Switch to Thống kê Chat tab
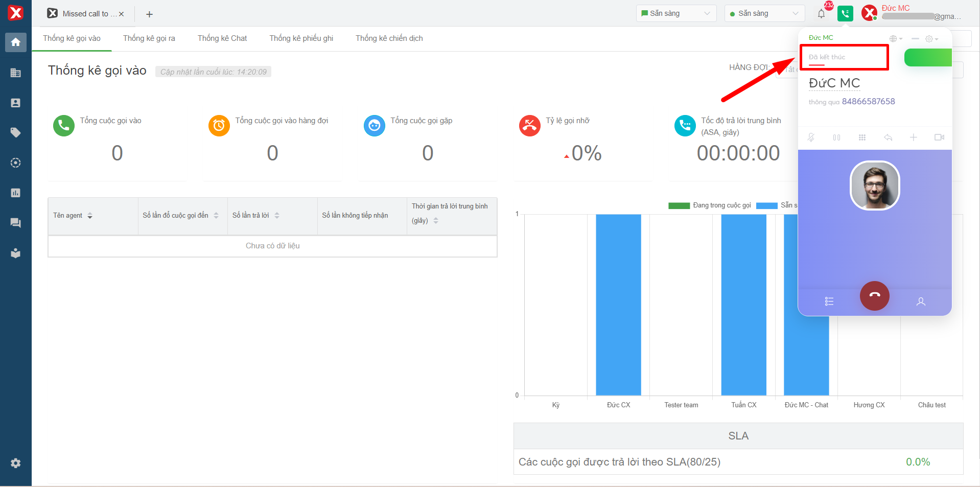Viewport: 980px width, 487px height. [222, 38]
